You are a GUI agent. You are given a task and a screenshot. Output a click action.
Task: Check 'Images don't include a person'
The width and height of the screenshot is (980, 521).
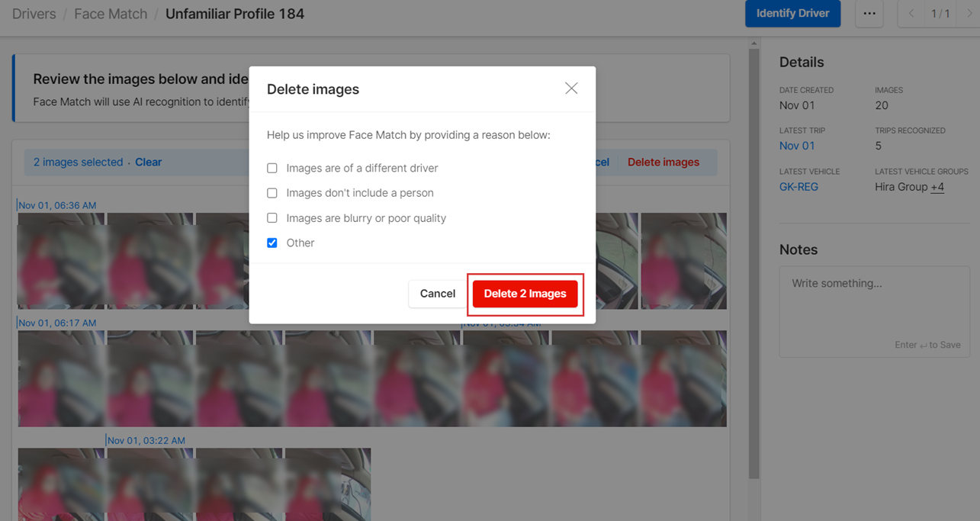(x=272, y=193)
